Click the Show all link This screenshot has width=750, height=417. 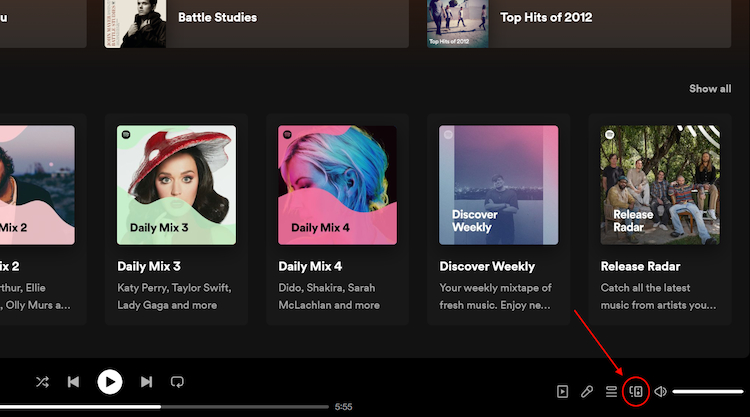click(x=709, y=89)
